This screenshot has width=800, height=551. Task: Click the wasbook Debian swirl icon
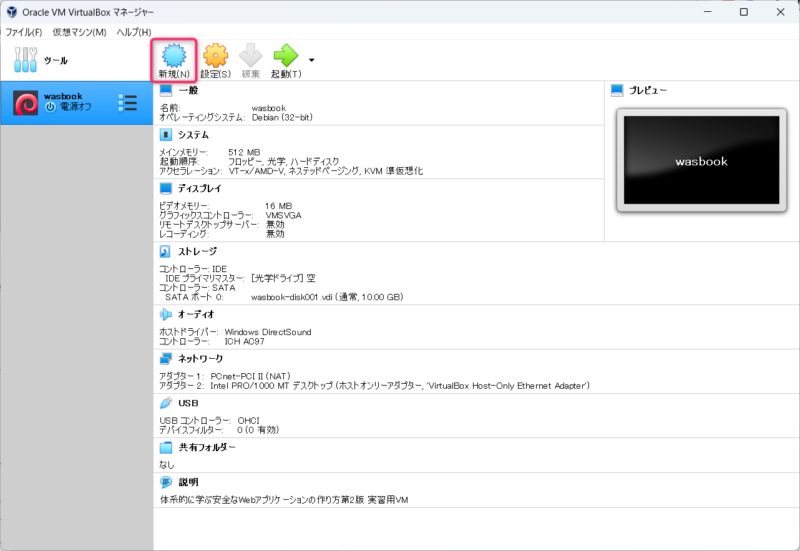(x=26, y=103)
